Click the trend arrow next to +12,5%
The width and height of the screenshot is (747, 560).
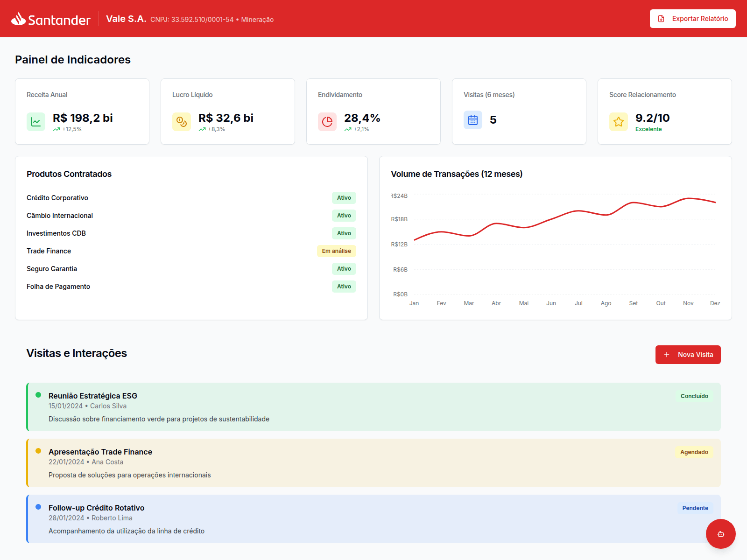pyautogui.click(x=56, y=129)
